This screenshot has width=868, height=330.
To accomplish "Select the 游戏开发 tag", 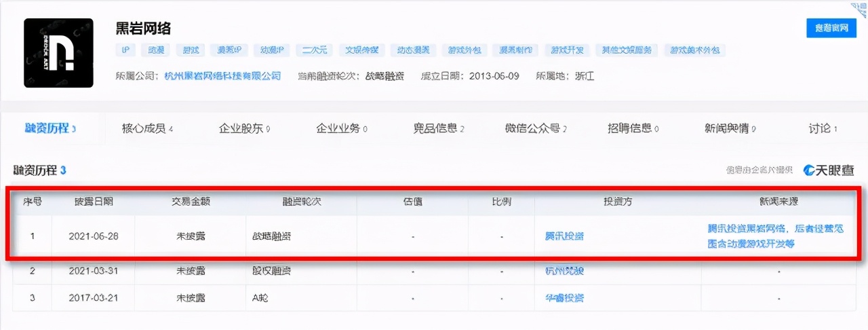I will coord(566,50).
